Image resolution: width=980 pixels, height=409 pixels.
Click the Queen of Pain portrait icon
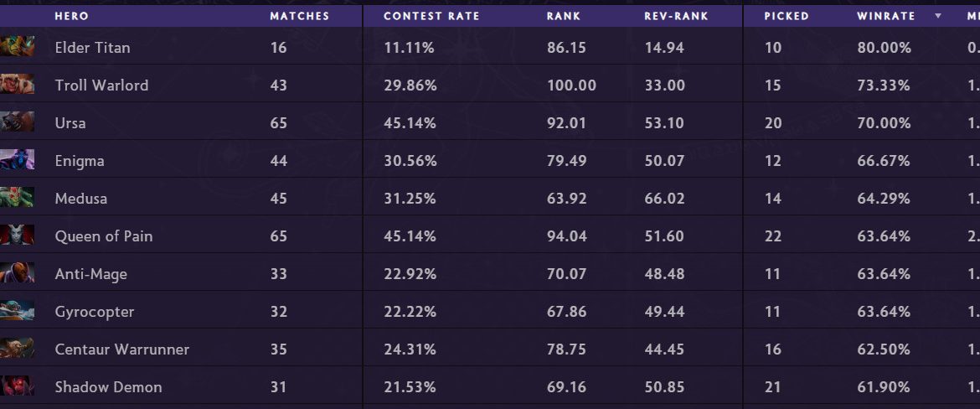(18, 236)
